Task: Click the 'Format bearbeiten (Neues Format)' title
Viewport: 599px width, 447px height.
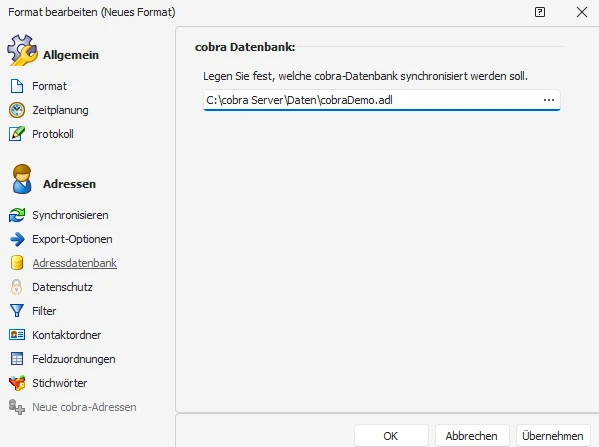Action: [x=92, y=12]
